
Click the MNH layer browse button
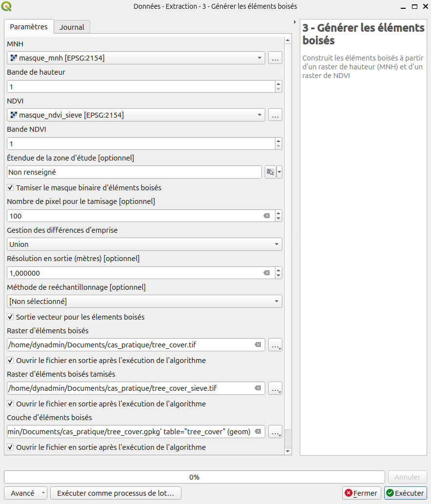[275, 58]
